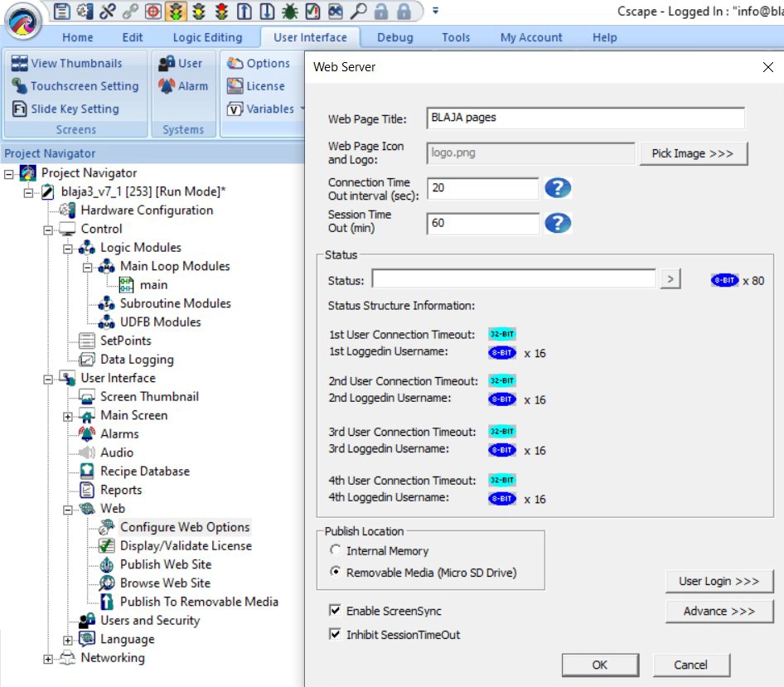The height and width of the screenshot is (687, 784).
Task: Click the magnifying glass search icon
Action: coord(357,12)
